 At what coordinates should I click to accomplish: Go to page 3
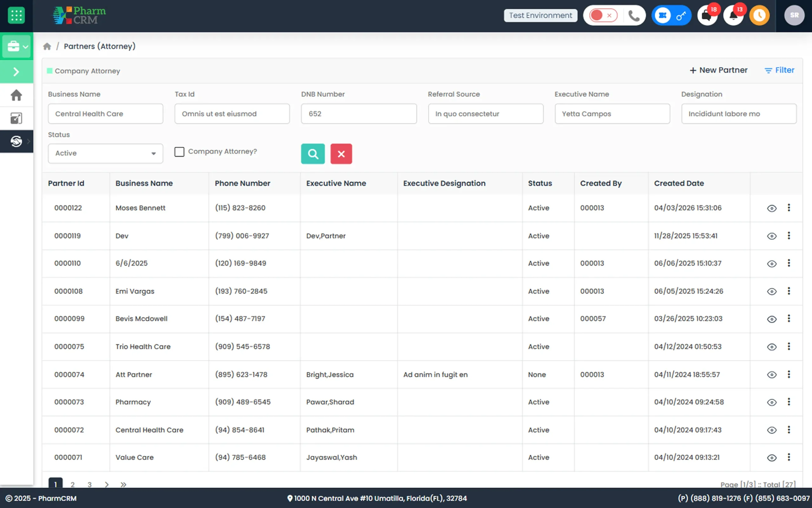click(89, 485)
